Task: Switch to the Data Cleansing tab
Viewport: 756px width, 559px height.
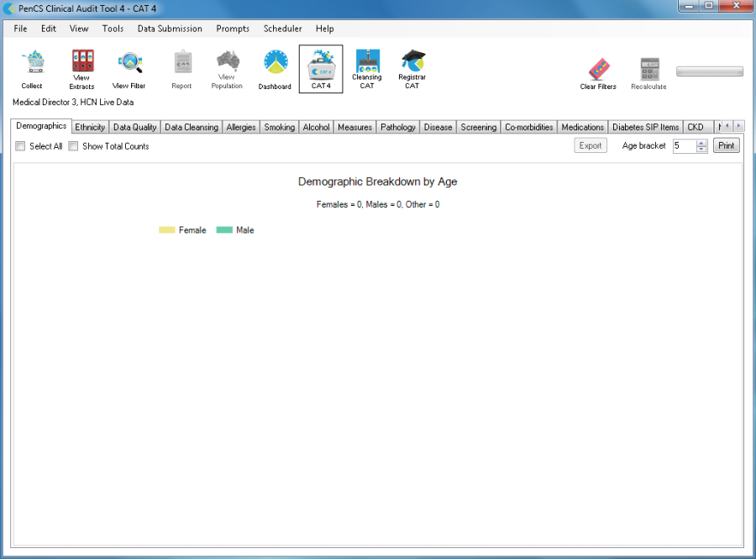Action: click(192, 127)
